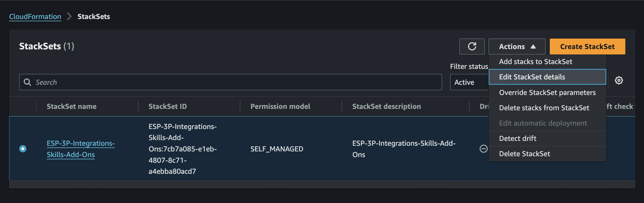Choose Detect drift menu item
The height and width of the screenshot is (203, 644).
[x=547, y=138]
